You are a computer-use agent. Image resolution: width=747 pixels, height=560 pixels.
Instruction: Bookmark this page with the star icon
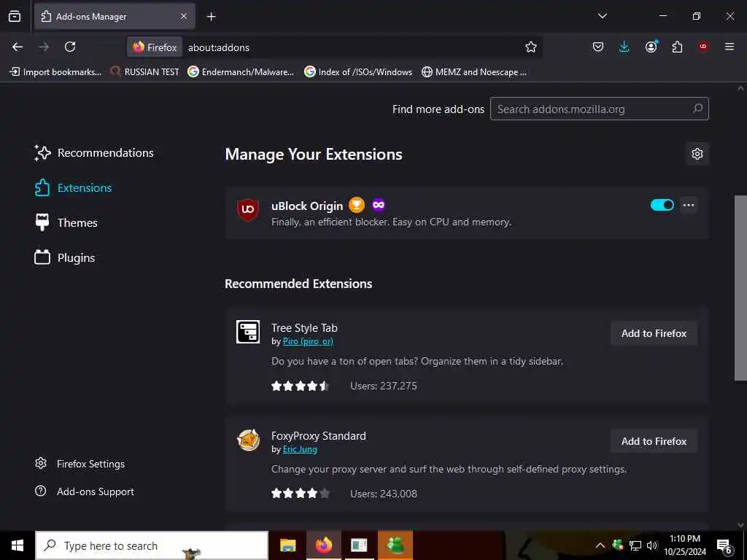coord(531,47)
